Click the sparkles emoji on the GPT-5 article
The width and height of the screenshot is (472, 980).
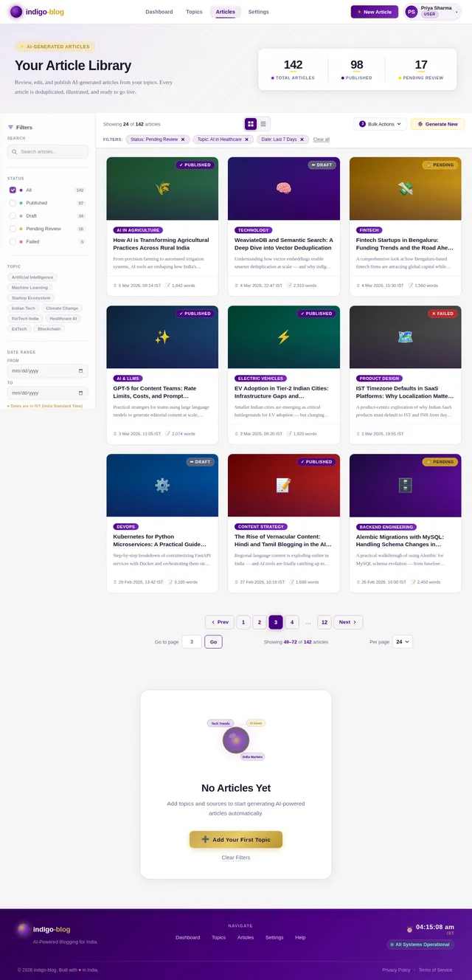point(162,337)
